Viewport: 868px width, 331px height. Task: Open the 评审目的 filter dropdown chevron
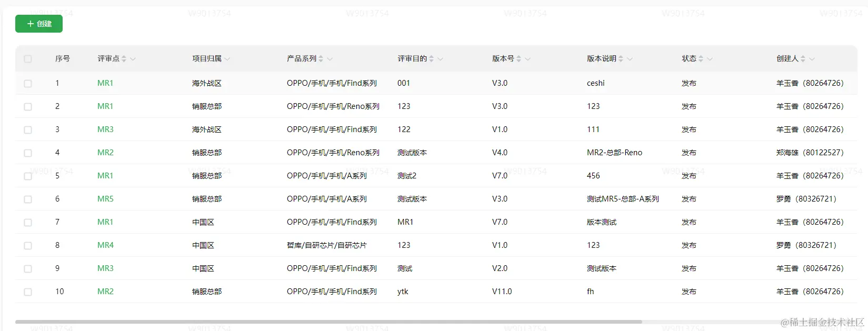(x=441, y=59)
